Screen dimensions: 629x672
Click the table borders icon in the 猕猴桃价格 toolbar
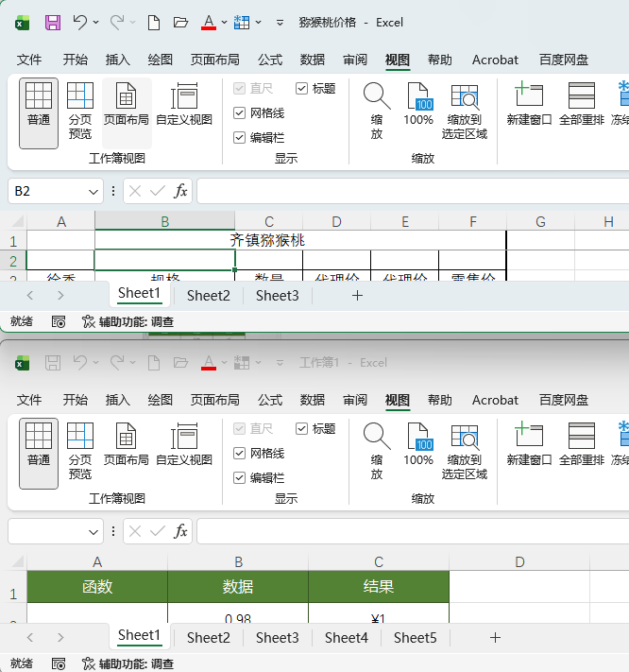242,23
